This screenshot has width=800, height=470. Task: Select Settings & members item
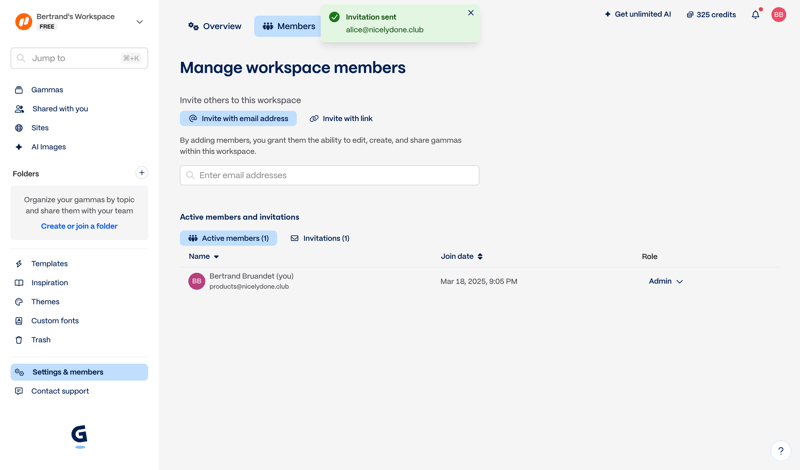[79, 372]
